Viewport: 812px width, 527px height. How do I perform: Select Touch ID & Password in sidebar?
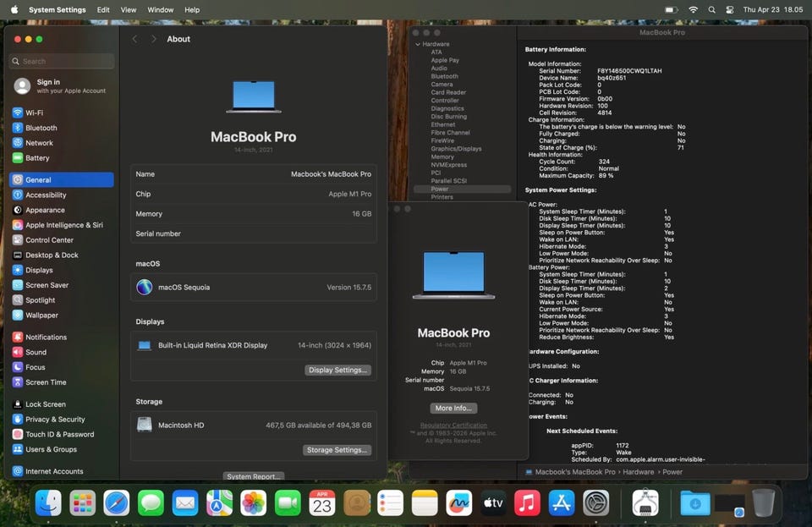pos(59,435)
